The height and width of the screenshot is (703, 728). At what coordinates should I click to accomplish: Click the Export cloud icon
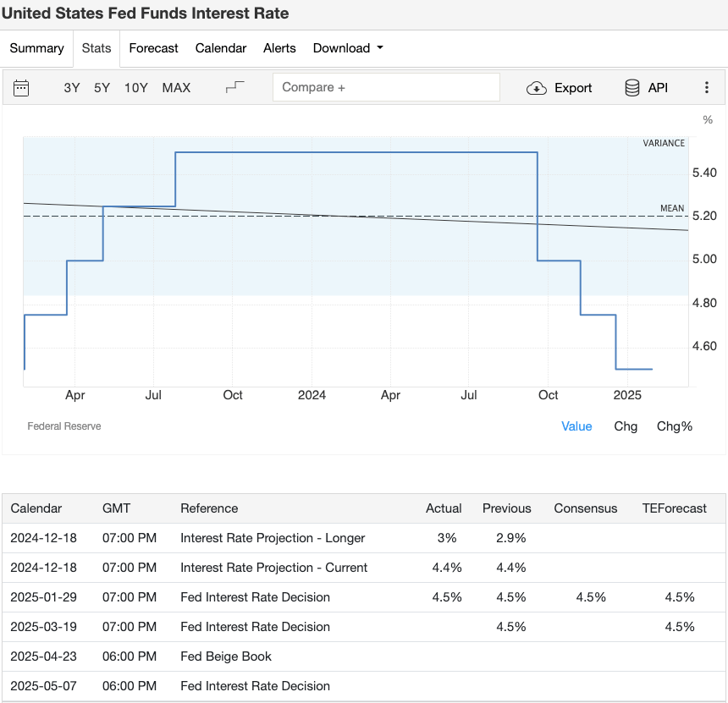[x=537, y=87]
